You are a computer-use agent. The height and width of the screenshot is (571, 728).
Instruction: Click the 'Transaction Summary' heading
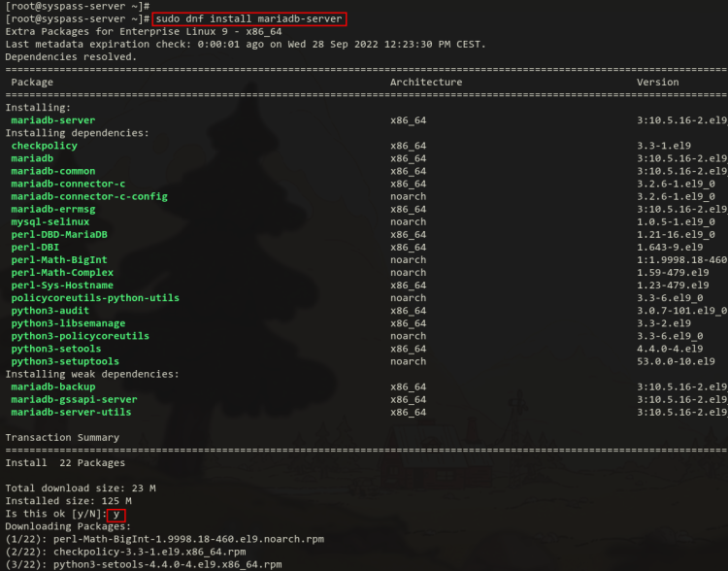point(62,438)
